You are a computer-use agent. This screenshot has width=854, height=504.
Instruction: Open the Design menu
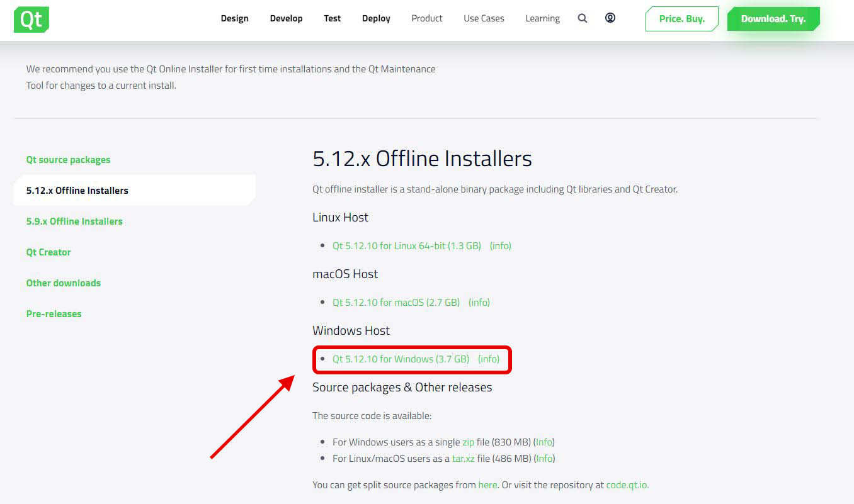pos(234,18)
